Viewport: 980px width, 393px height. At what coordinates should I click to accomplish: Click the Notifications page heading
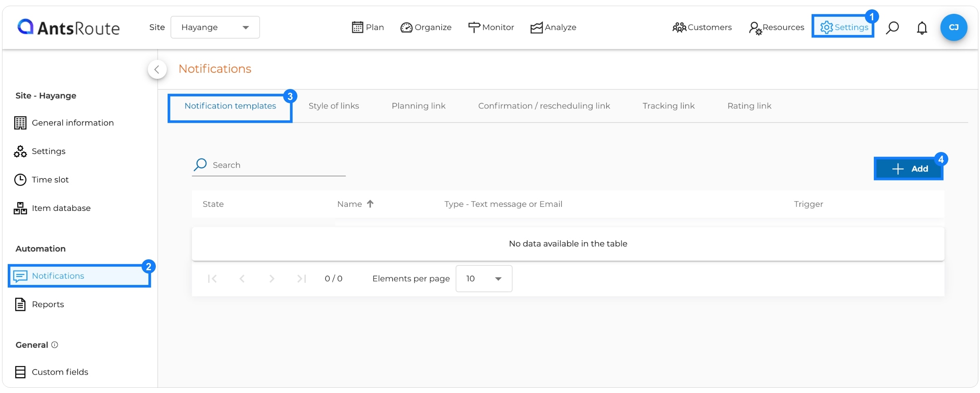click(215, 69)
